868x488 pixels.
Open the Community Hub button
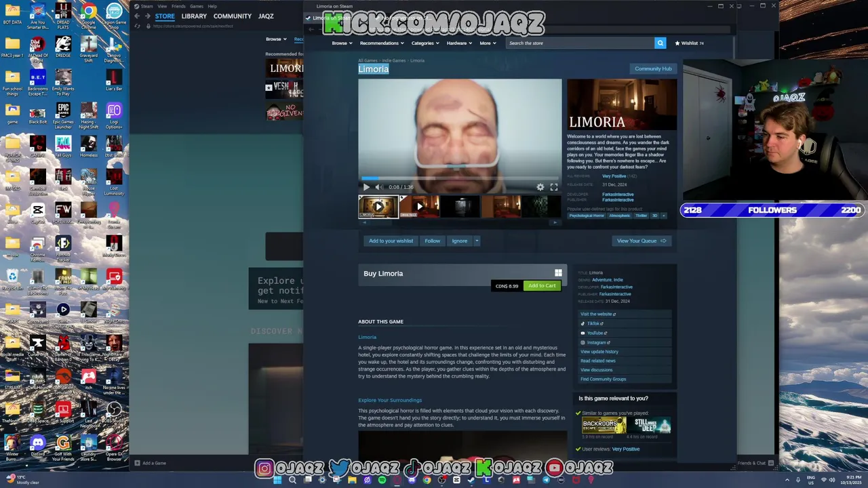tap(653, 68)
